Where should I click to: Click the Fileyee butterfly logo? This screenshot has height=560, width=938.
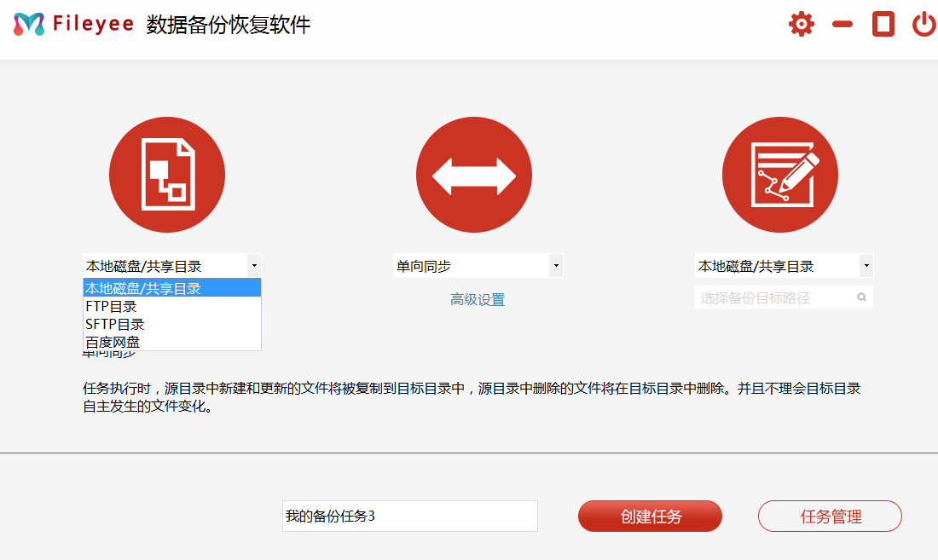pyautogui.click(x=28, y=24)
